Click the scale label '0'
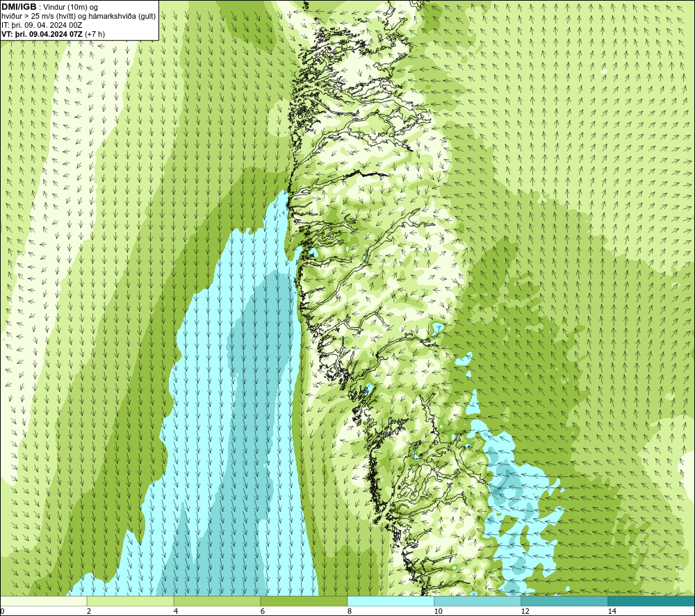Image resolution: width=695 pixels, height=616 pixels. point(2,611)
